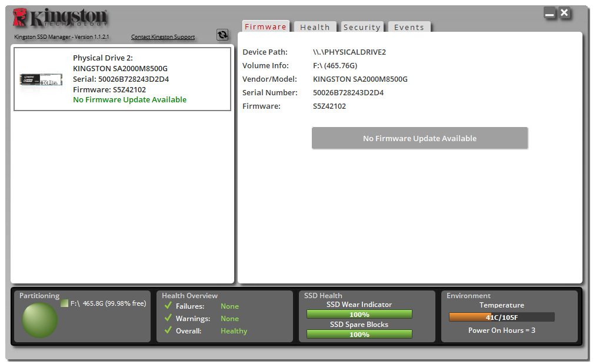Click the Overall health green checkmark icon
This screenshot has width=596, height=364.
pos(168,330)
